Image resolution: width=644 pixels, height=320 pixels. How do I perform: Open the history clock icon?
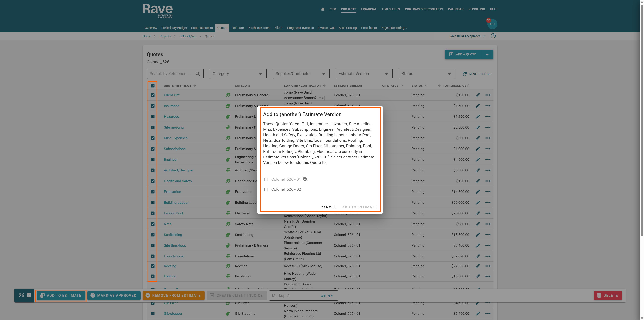pos(493,36)
